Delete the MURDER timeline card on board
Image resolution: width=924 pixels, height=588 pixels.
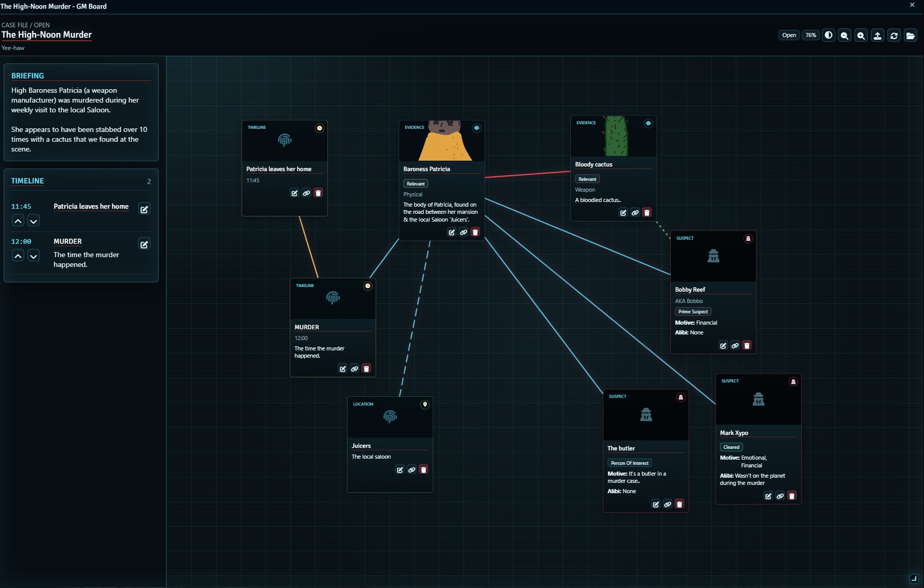pyautogui.click(x=367, y=368)
